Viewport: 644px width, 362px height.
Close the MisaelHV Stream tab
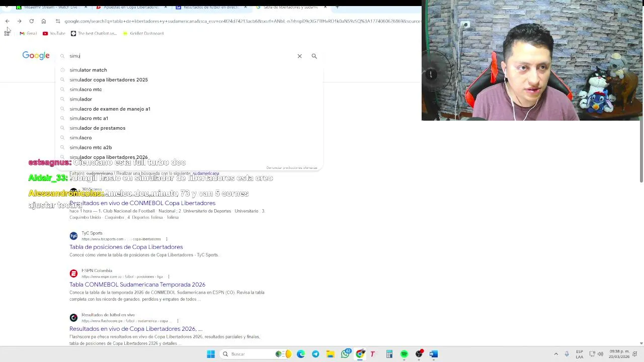click(85, 7)
